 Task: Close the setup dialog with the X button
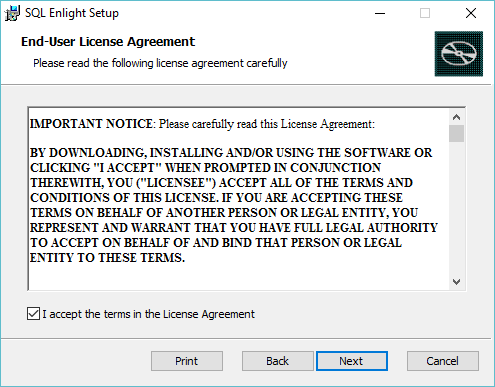tap(471, 13)
